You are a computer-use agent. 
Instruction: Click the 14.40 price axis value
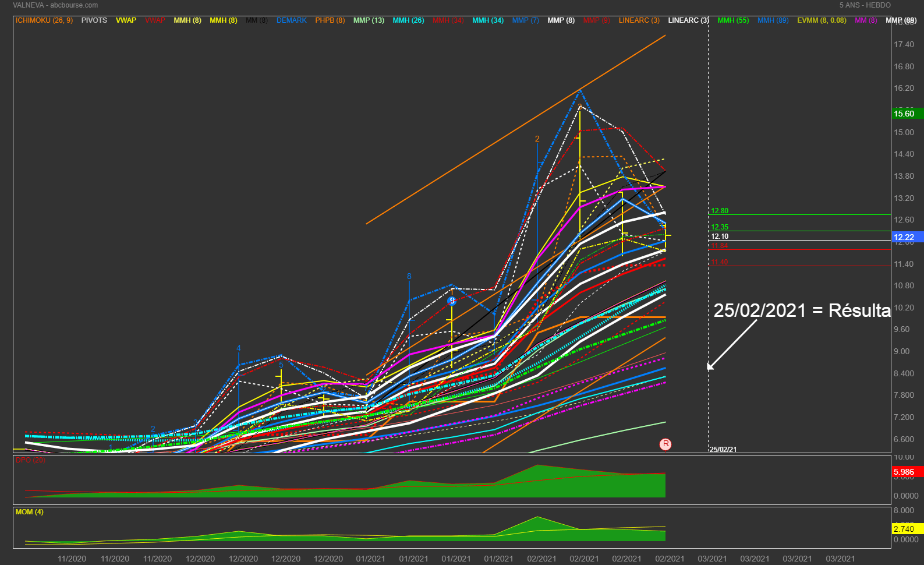(904, 154)
